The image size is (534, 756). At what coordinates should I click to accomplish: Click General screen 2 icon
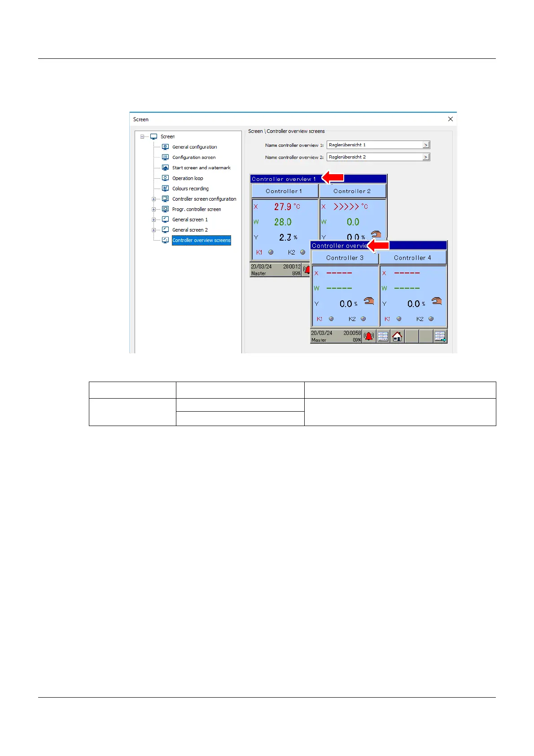tap(165, 230)
